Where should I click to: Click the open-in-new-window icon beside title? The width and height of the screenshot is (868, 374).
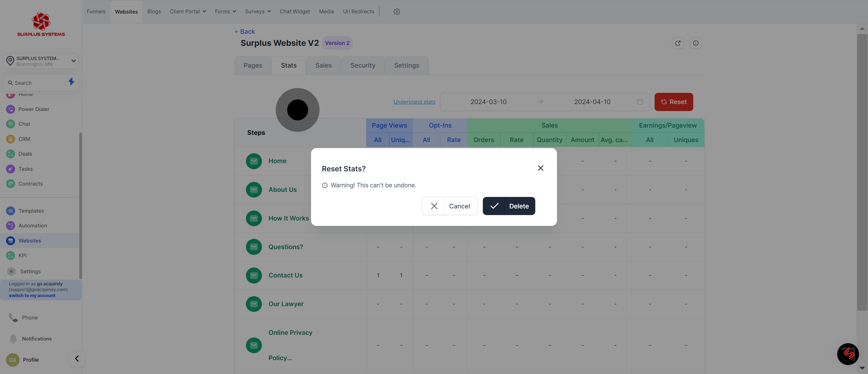[678, 43]
